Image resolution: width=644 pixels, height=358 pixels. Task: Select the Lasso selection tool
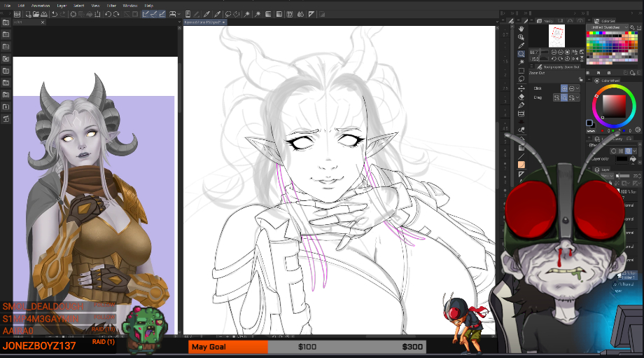(x=521, y=79)
